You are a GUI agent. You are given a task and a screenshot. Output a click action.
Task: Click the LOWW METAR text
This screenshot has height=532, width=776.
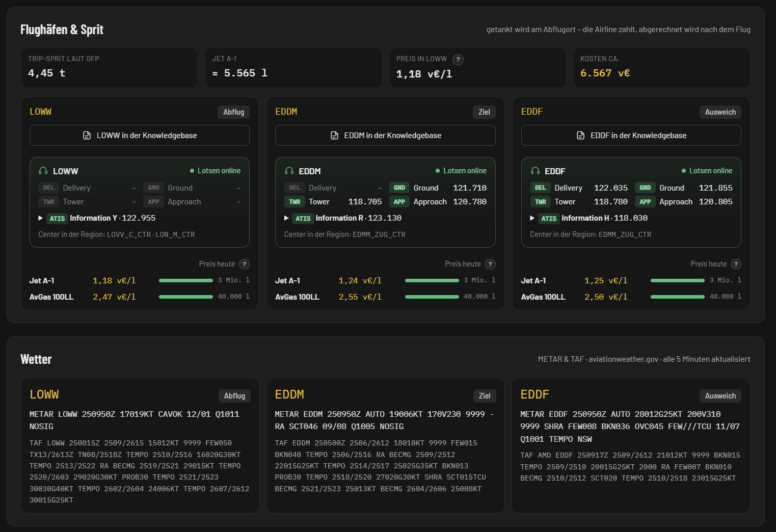[x=135, y=420]
